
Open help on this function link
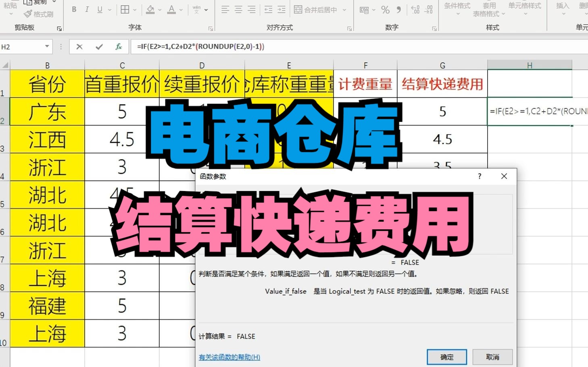(229, 357)
